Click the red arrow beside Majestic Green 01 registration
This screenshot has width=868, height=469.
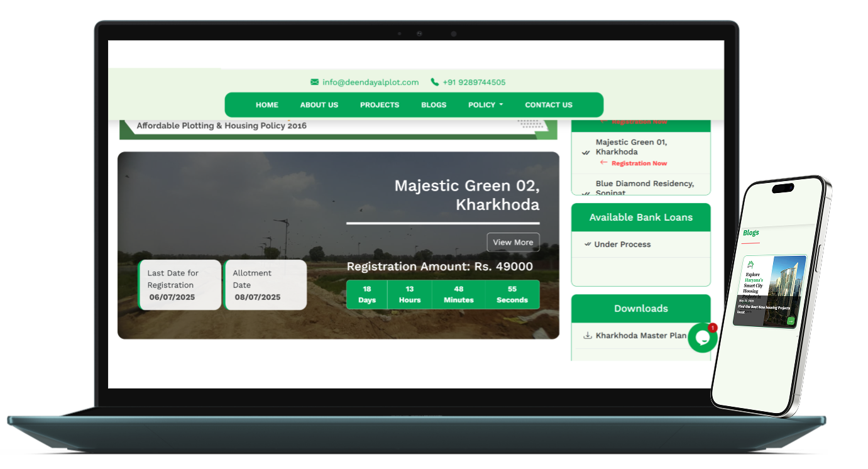603,163
